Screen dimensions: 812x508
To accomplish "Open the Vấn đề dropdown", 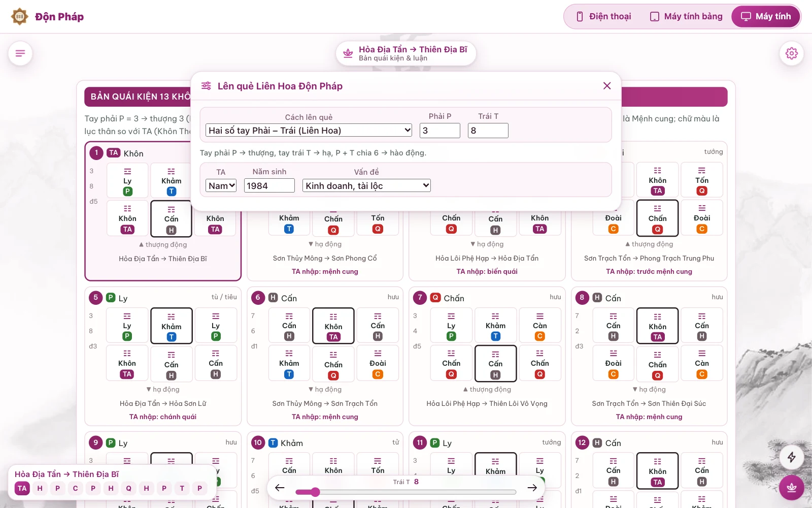I will click(366, 186).
